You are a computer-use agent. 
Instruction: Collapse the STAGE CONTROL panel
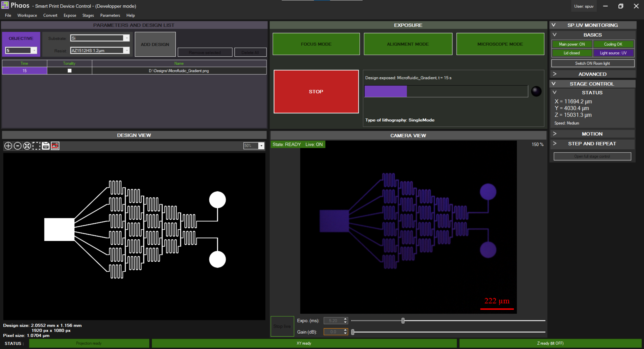point(553,84)
